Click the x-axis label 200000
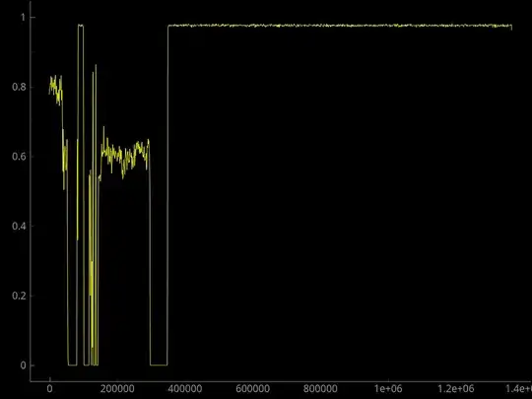The width and height of the screenshot is (532, 399). [117, 388]
